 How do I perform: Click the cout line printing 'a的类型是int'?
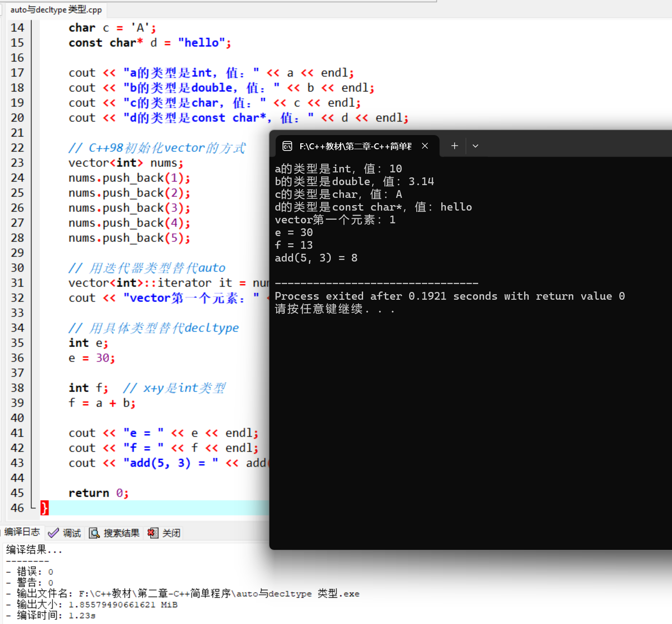[212, 73]
